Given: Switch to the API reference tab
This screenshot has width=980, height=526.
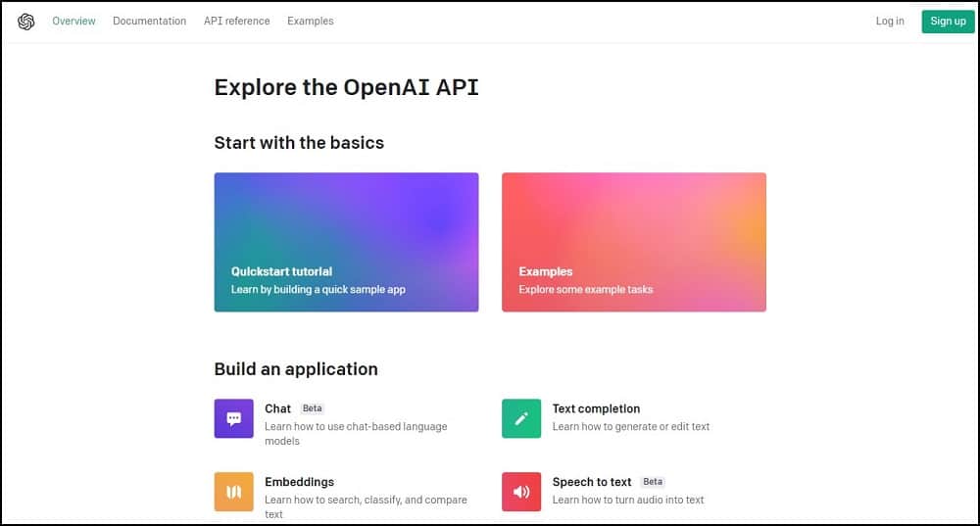Looking at the screenshot, I should 237,22.
